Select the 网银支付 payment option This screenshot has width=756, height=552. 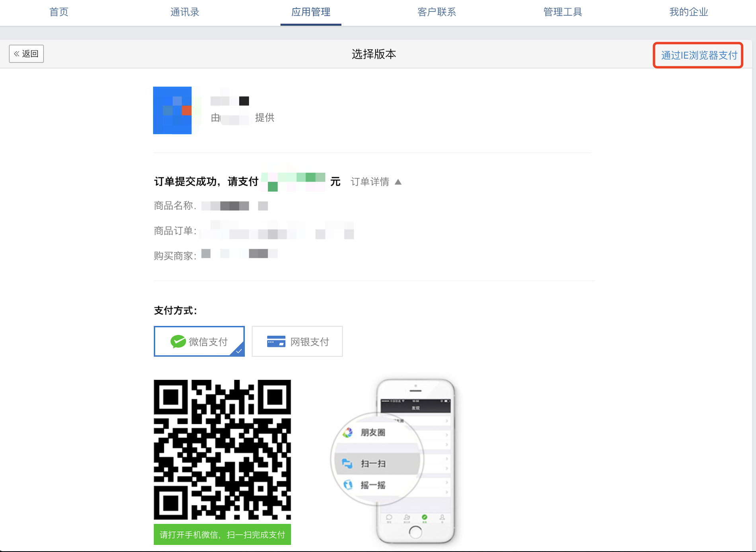pyautogui.click(x=297, y=341)
